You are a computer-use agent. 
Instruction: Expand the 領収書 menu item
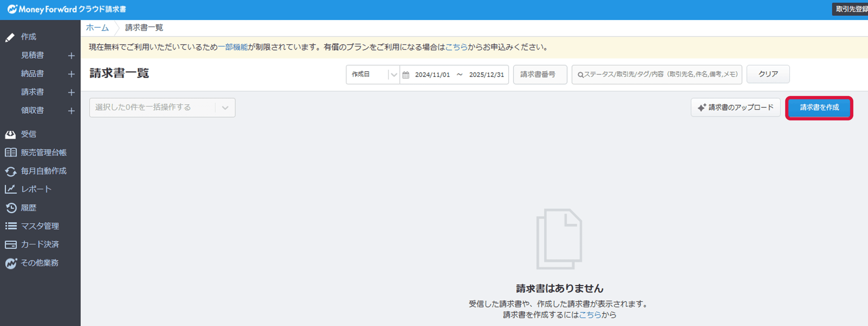coord(71,110)
